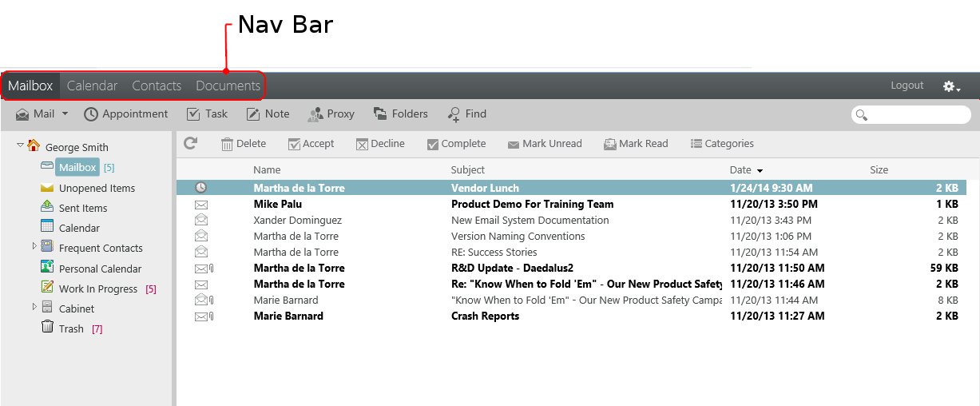Open the settings gear dropdown
The width and height of the screenshot is (980, 406).
coord(951,86)
